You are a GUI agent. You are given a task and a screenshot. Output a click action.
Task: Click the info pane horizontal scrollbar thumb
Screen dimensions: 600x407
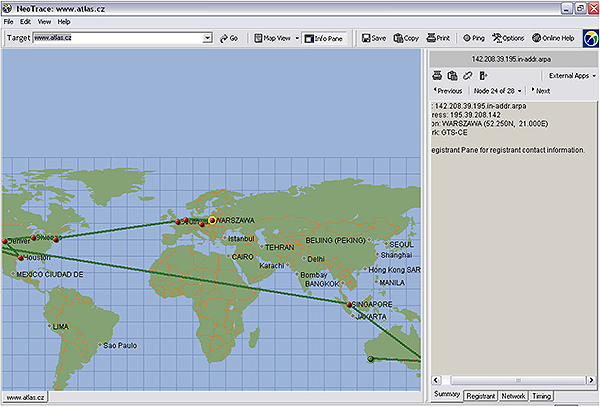517,380
